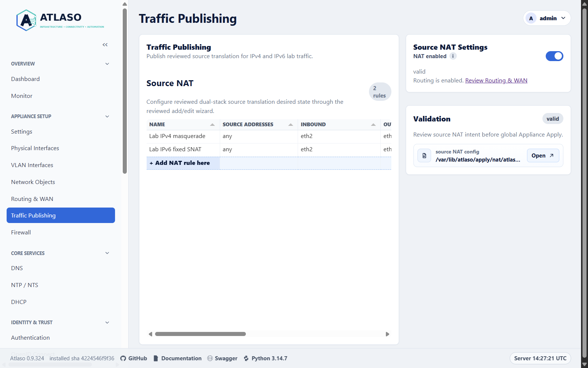Click Add NAT rule here
The height and width of the screenshot is (368, 588).
[x=180, y=163]
